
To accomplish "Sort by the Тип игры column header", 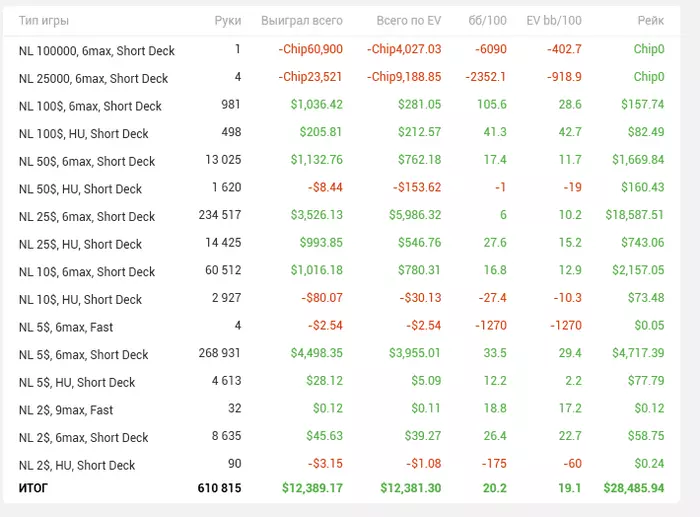I will click(44, 21).
